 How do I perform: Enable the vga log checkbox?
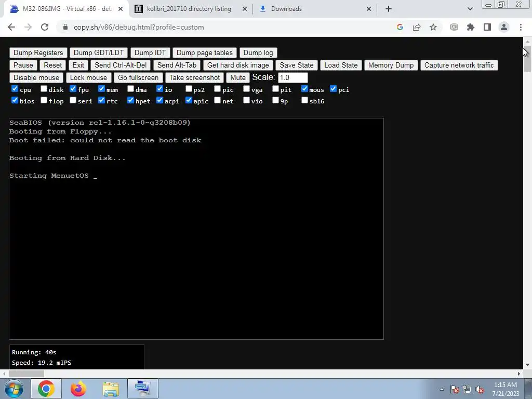[x=247, y=89]
